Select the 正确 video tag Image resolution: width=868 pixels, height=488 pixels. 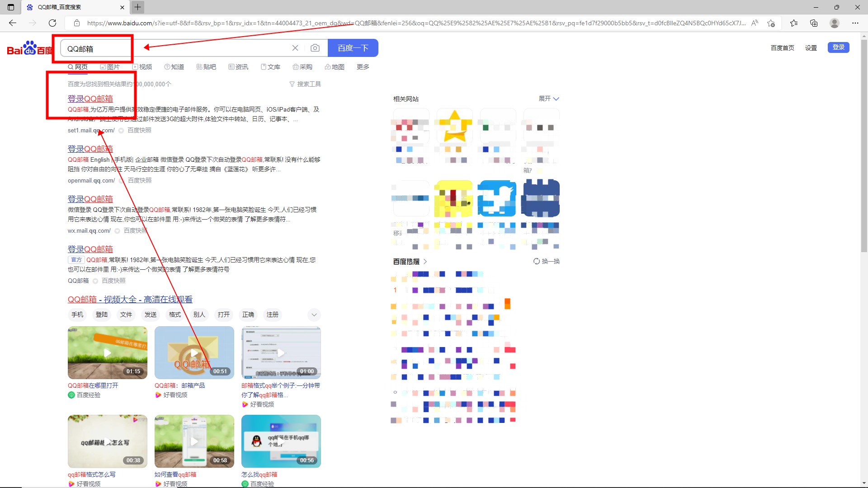[248, 314]
